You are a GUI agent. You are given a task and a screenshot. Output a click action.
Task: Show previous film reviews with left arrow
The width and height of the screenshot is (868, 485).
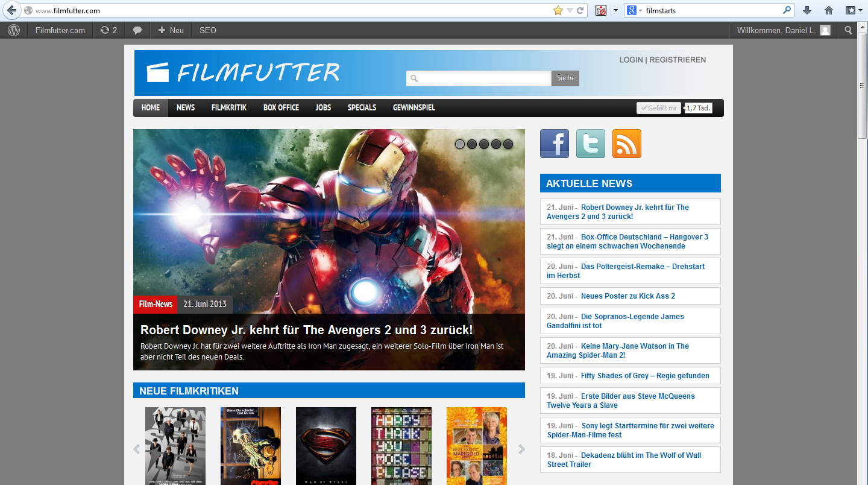coord(137,449)
